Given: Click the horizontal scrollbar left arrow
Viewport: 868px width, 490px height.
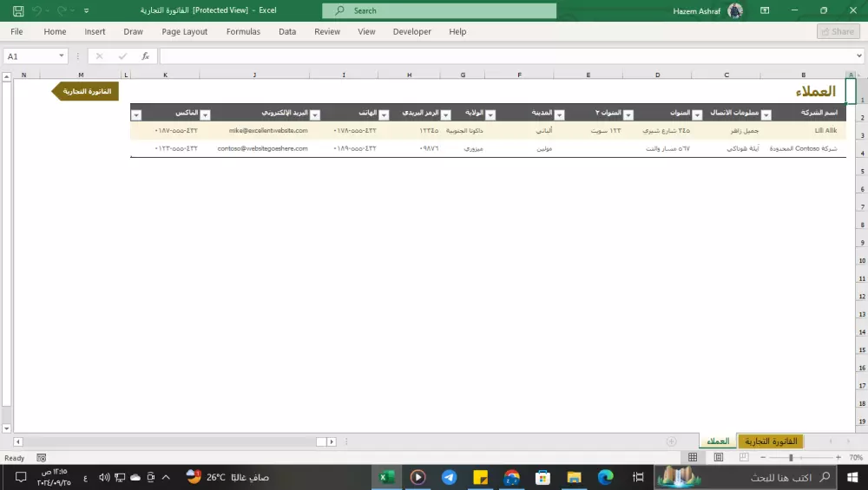Looking at the screenshot, I should pyautogui.click(x=17, y=441).
